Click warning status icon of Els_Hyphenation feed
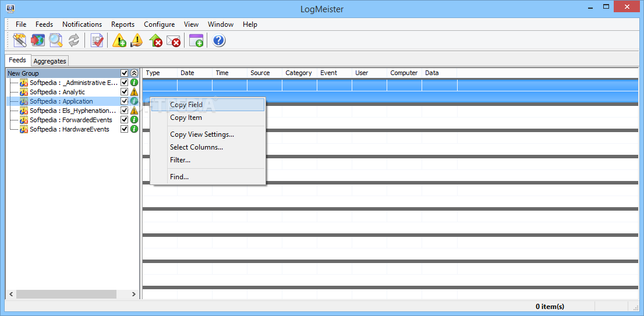Image resolution: width=644 pixels, height=316 pixels. pos(134,111)
